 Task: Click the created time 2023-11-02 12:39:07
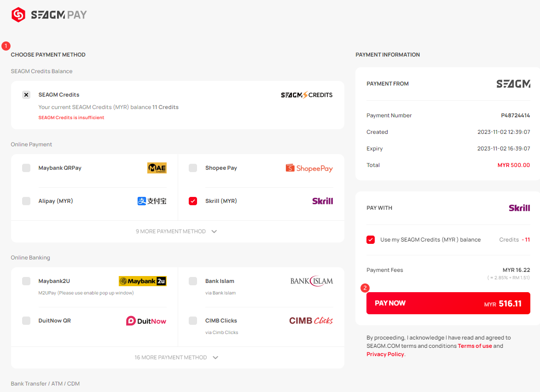point(504,132)
